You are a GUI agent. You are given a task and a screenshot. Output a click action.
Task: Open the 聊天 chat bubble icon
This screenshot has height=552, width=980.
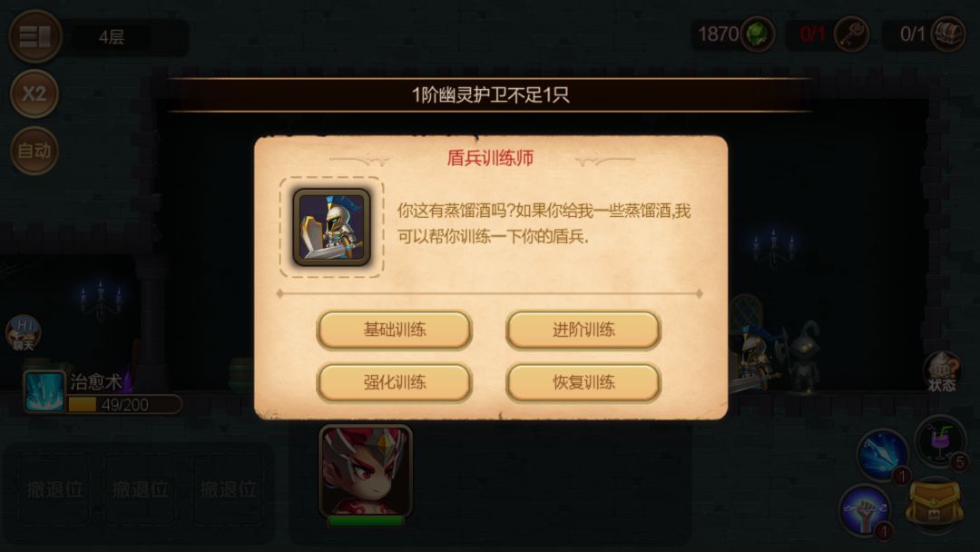tap(23, 332)
